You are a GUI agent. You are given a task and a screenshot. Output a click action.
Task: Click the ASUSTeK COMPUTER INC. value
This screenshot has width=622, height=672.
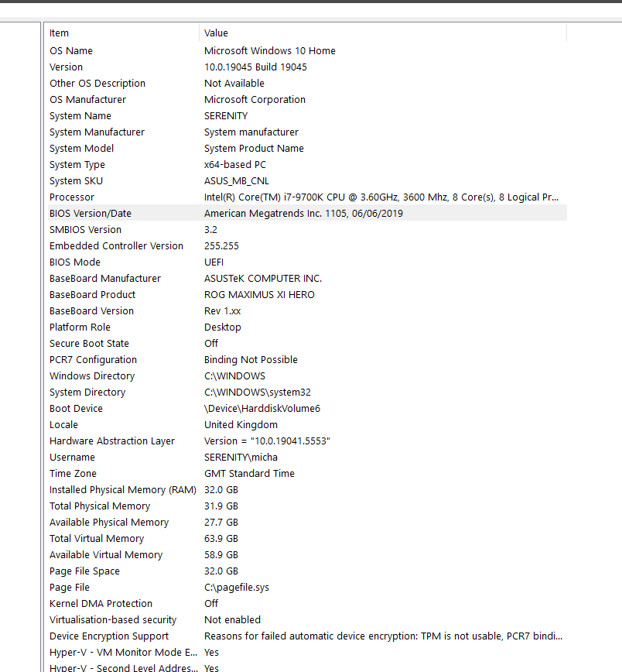tap(263, 279)
